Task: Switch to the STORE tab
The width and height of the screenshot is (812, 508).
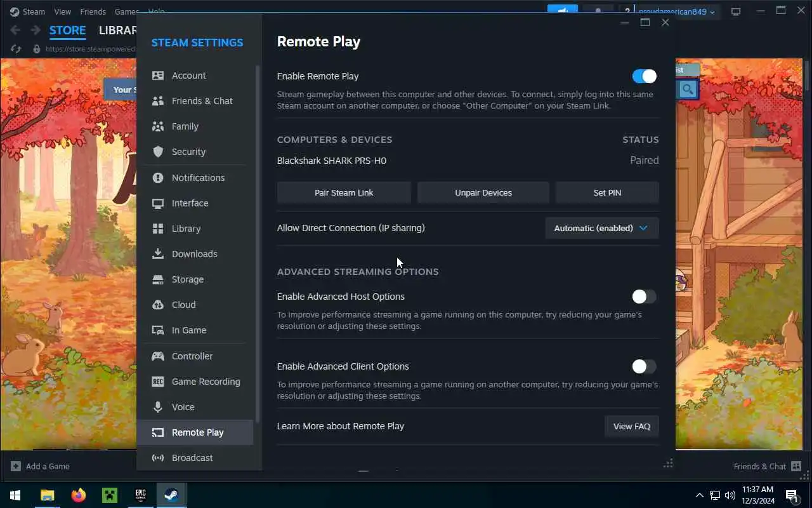Action: [68, 30]
